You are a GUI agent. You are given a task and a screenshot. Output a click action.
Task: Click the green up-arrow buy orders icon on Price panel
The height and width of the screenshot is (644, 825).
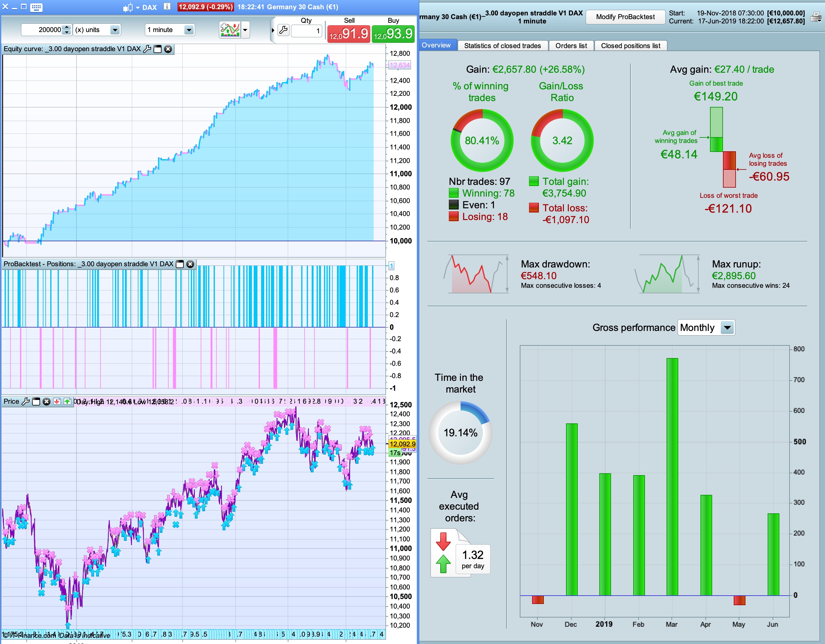click(67, 401)
